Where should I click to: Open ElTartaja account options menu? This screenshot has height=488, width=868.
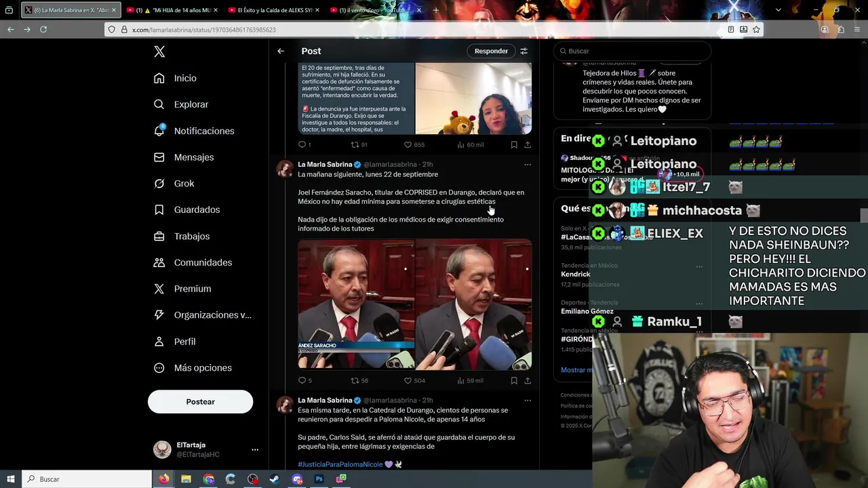click(255, 449)
